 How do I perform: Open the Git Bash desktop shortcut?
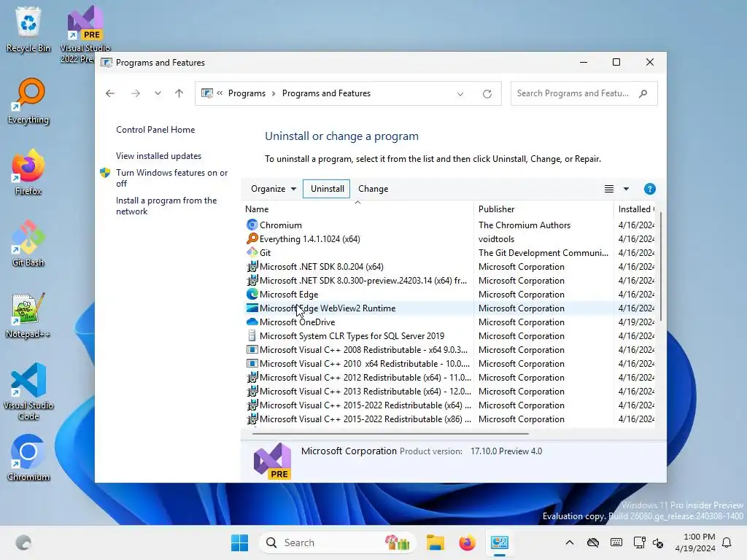point(28,244)
